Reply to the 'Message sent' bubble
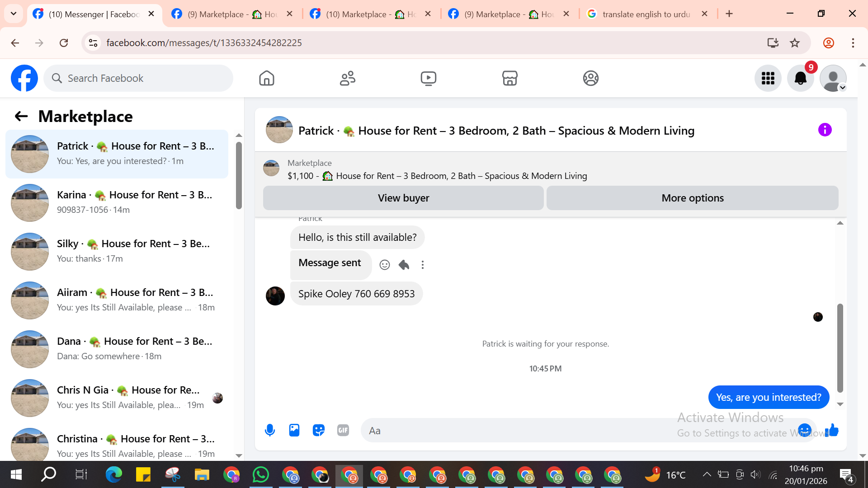This screenshot has width=868, height=488. coord(404,265)
